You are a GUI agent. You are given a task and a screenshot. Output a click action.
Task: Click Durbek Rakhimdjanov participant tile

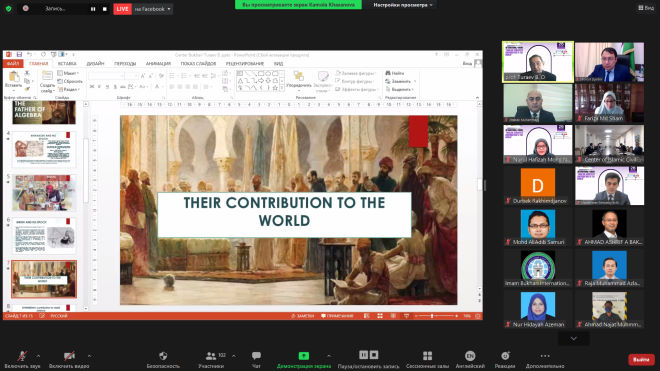(x=538, y=185)
